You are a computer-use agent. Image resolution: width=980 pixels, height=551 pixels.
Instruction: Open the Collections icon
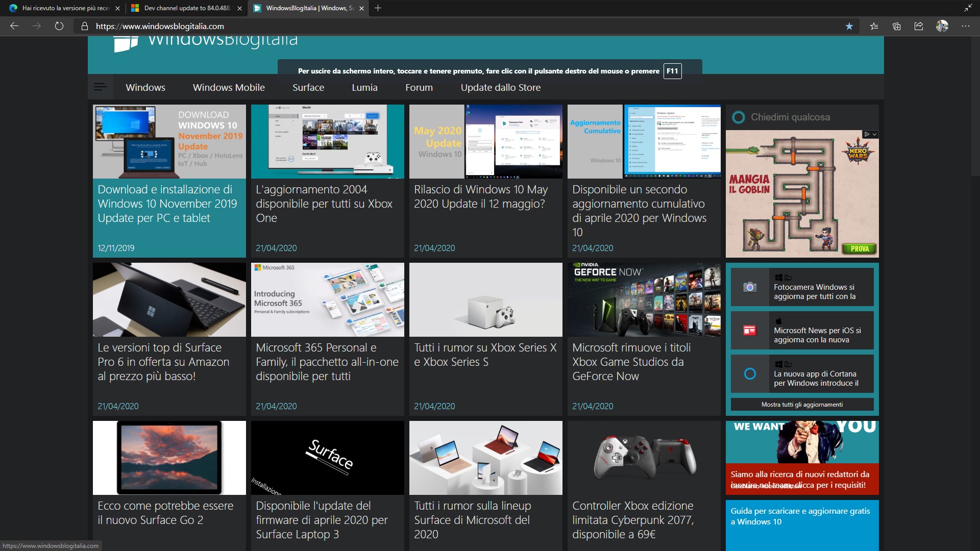coord(896,26)
